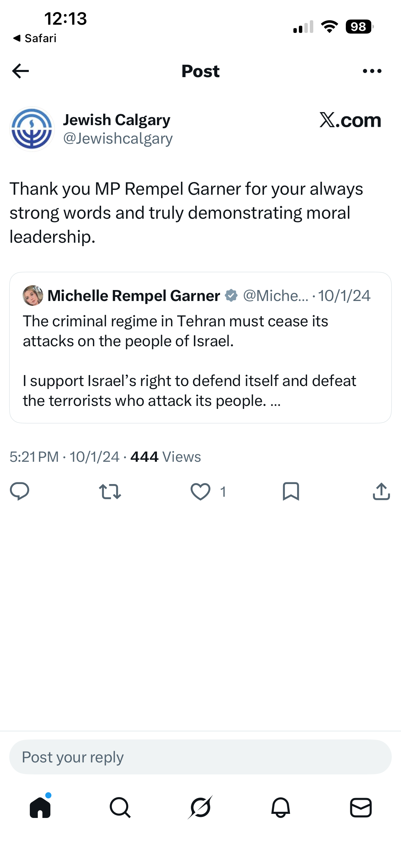Image resolution: width=401 pixels, height=868 pixels.
Task: Go to Home tab in bottom bar
Action: pyautogui.click(x=40, y=807)
